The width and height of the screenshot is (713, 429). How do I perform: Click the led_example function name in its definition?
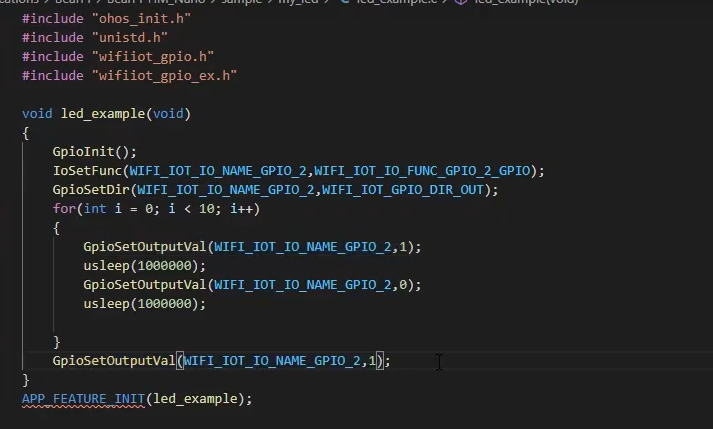pos(103,113)
